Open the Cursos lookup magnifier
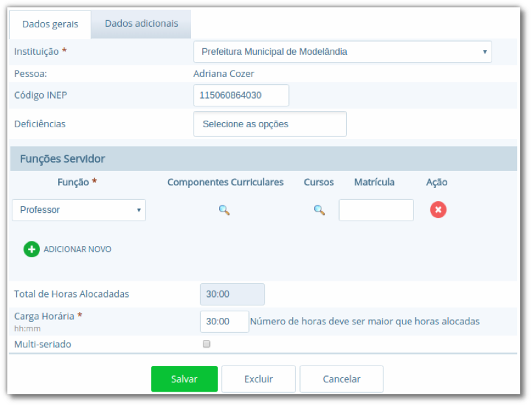 [x=319, y=210]
